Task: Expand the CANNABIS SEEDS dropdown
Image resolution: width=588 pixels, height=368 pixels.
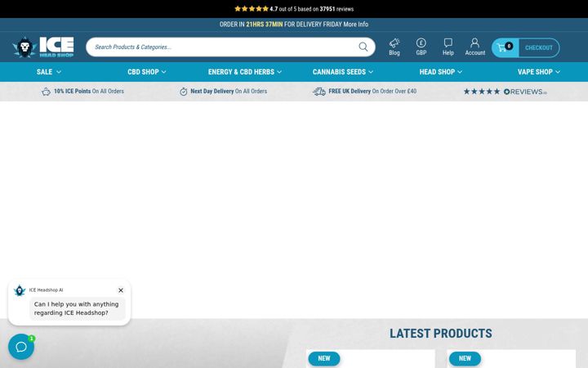Action: tap(343, 72)
